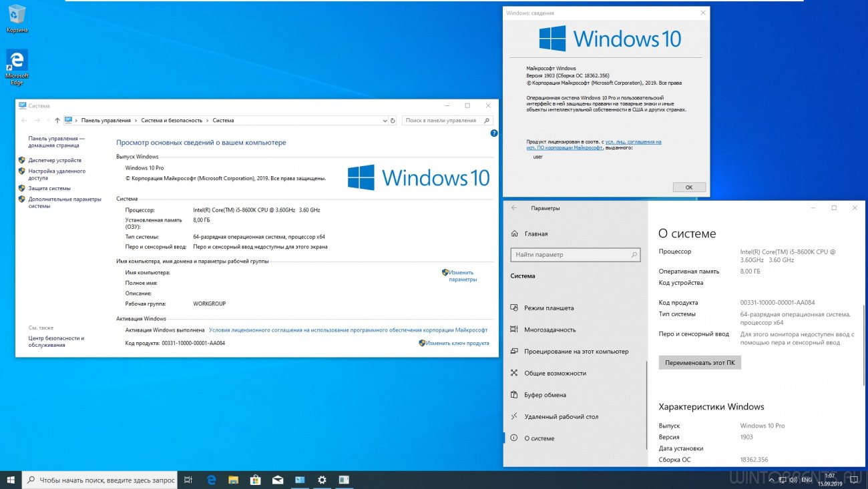The width and height of the screenshot is (868, 489).
Task: Click the control panel search field
Action: (447, 121)
